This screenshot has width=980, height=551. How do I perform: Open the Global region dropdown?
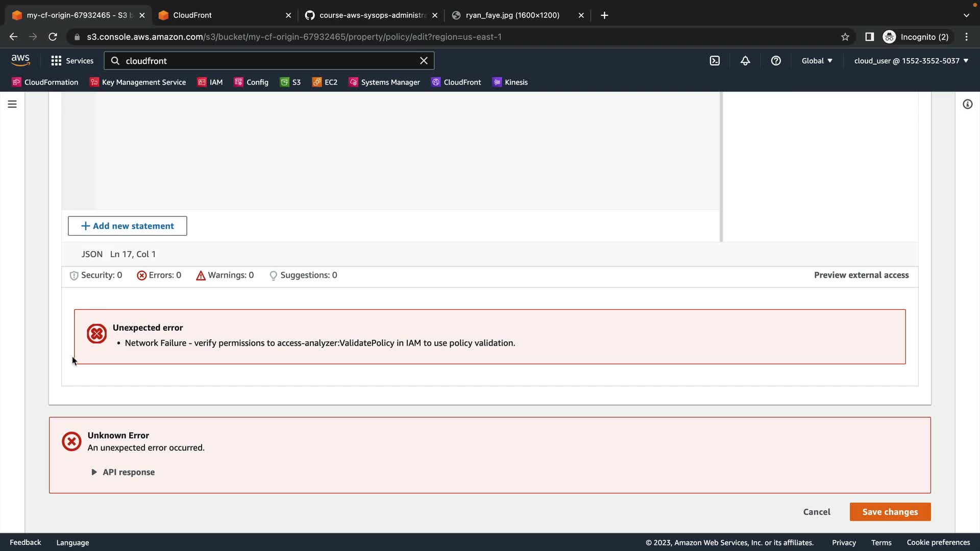pyautogui.click(x=817, y=61)
